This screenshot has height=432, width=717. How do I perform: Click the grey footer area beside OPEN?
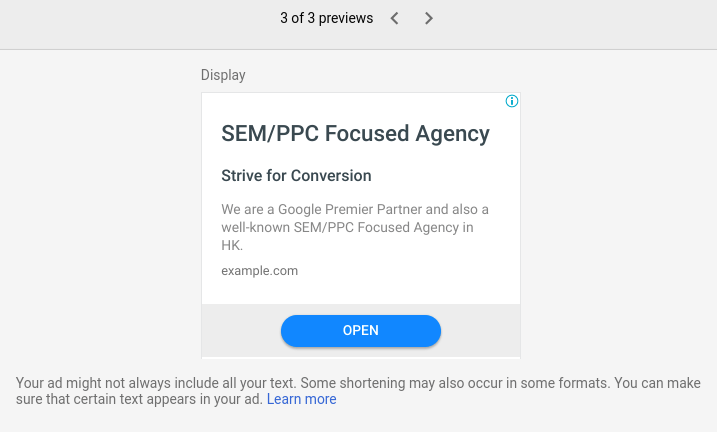tap(480, 331)
